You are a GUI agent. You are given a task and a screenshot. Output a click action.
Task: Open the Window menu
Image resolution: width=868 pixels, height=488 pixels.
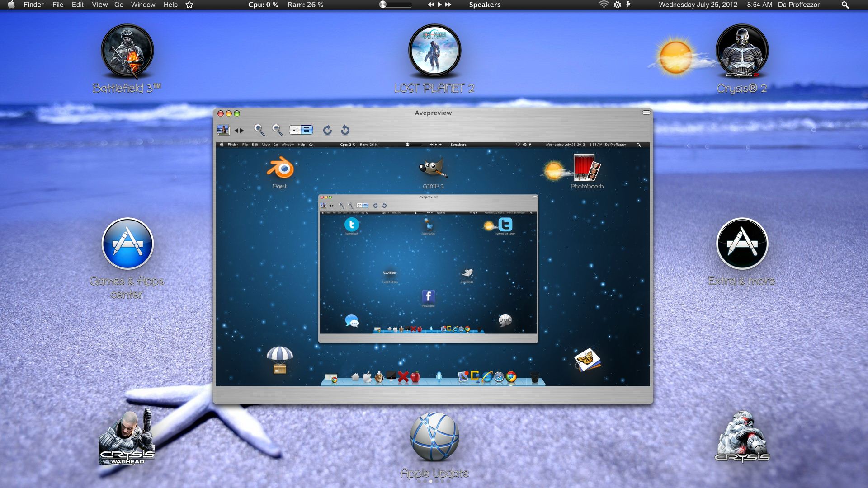[x=143, y=5]
